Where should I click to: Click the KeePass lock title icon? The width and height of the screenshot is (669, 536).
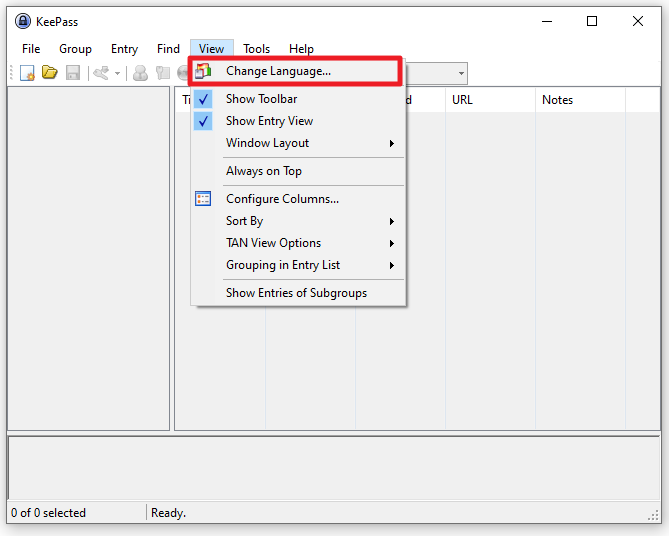pyautogui.click(x=23, y=21)
